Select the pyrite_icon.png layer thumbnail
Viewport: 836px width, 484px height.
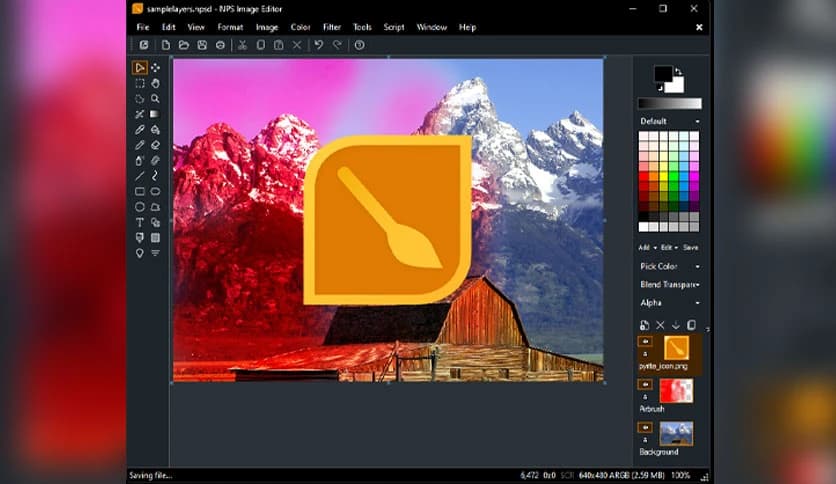pyautogui.click(x=676, y=348)
